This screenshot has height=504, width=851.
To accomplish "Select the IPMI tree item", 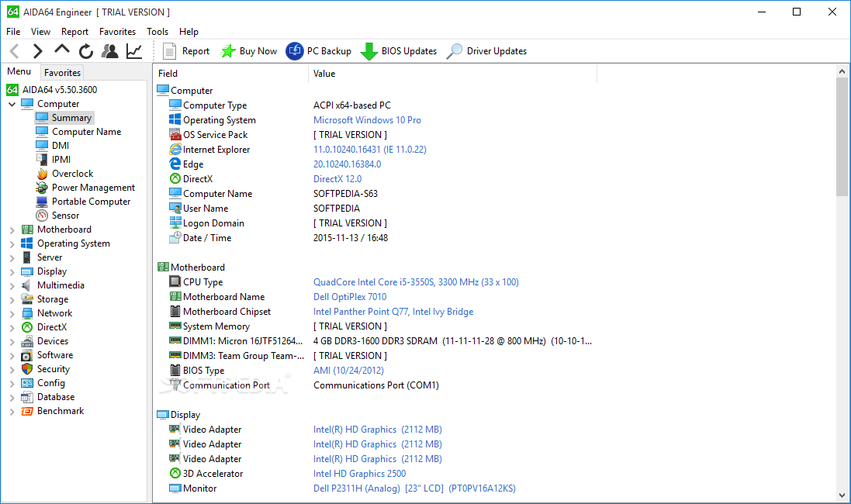I will pos(61,160).
